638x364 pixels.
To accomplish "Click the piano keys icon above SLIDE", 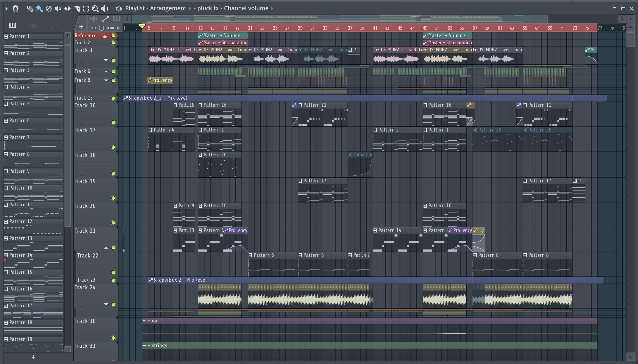I will [x=117, y=19].
